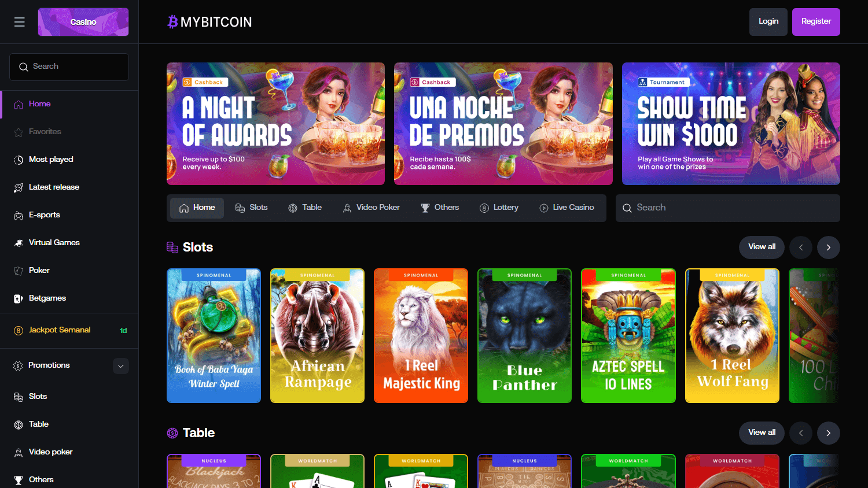Screen dimensions: 868x488
Task: Expand the Promotions section chevron
Action: [x=120, y=365]
